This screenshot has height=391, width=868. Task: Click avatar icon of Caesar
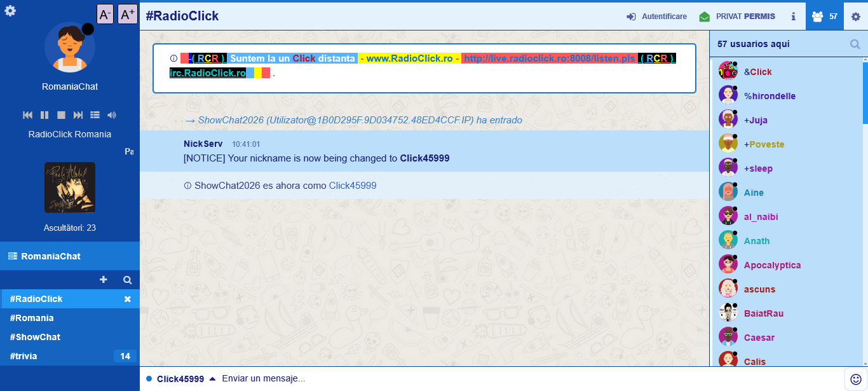point(728,337)
